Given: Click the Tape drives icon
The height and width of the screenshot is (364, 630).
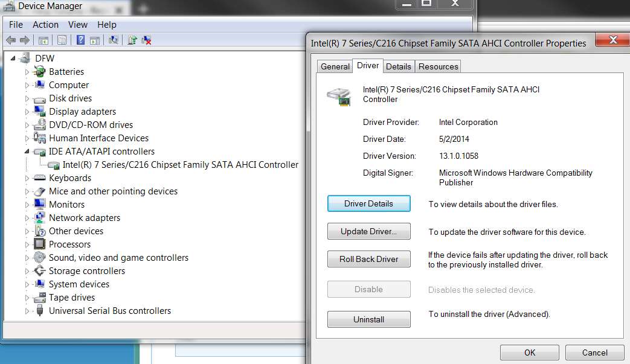Looking at the screenshot, I should pyautogui.click(x=39, y=298).
